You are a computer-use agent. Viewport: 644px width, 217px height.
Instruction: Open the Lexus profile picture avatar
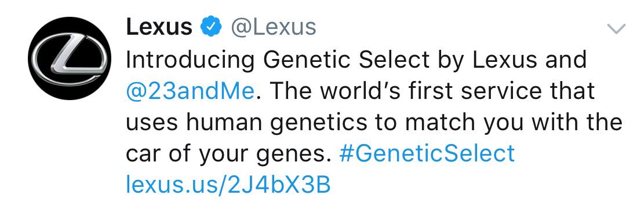point(70,58)
